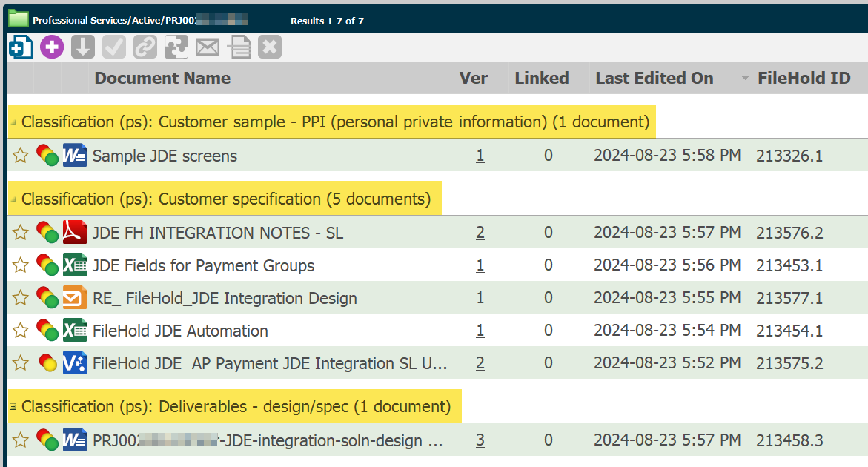868x467 pixels.
Task: Open version 2 link of JDE FH INTEGRATION NOTES
Action: (x=480, y=233)
